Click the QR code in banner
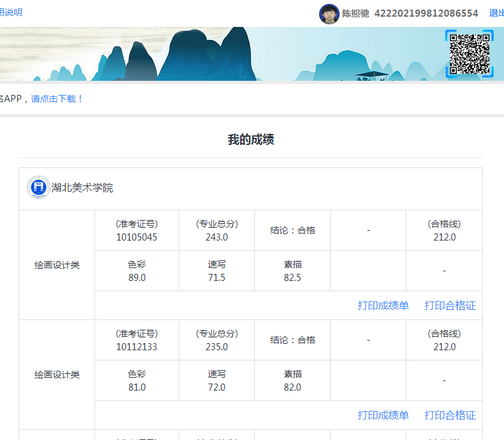 click(x=469, y=54)
